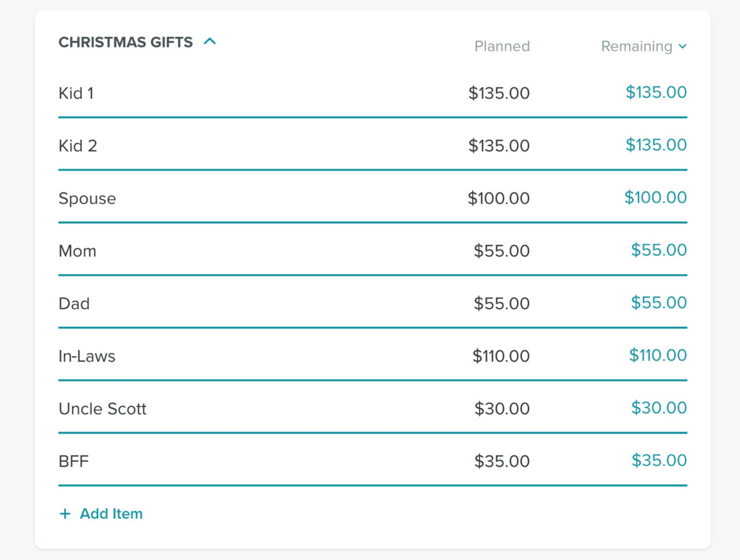The height and width of the screenshot is (560, 740).
Task: Select the Kid 2 item name
Action: pyautogui.click(x=78, y=146)
